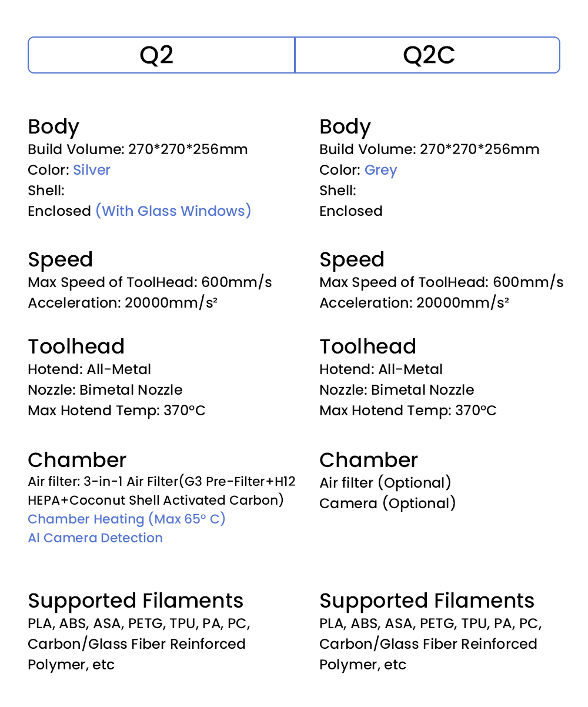Click Air filter (Optional) under Q2C
588x707 pixels.
pos(385,483)
